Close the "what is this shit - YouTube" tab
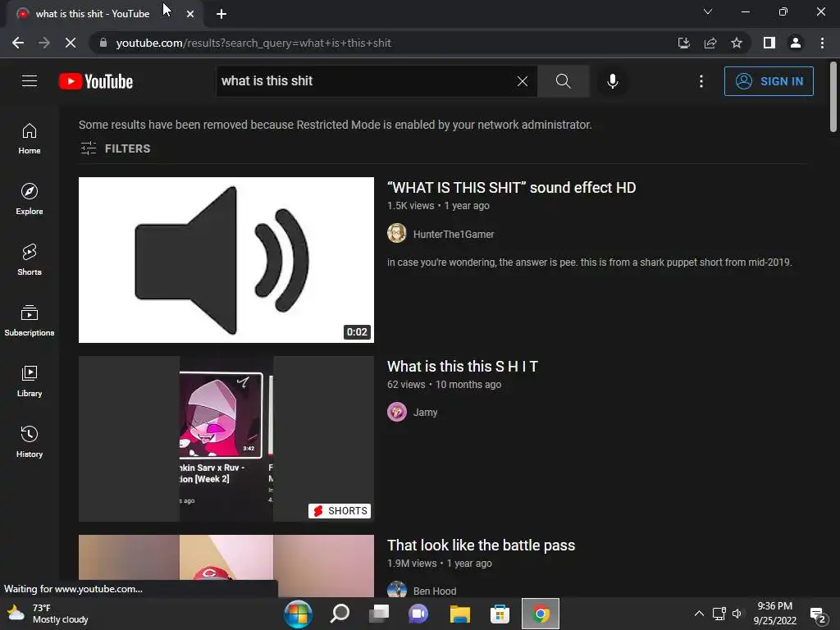Viewport: 840px width, 630px height. pos(190,14)
